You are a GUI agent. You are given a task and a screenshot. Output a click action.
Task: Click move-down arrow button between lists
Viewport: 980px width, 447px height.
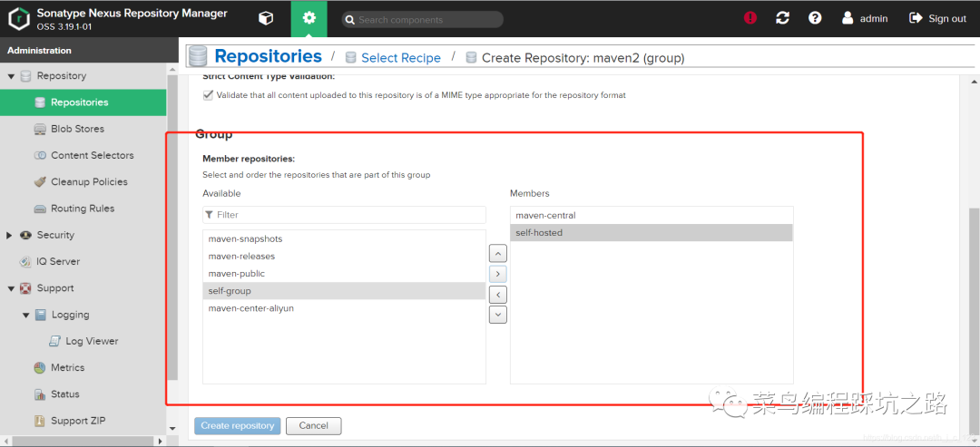(497, 315)
